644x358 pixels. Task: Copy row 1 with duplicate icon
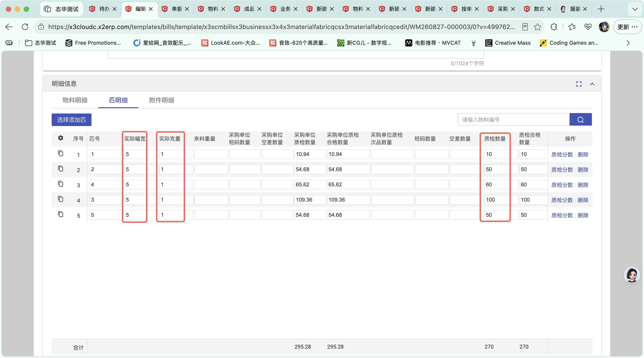61,153
